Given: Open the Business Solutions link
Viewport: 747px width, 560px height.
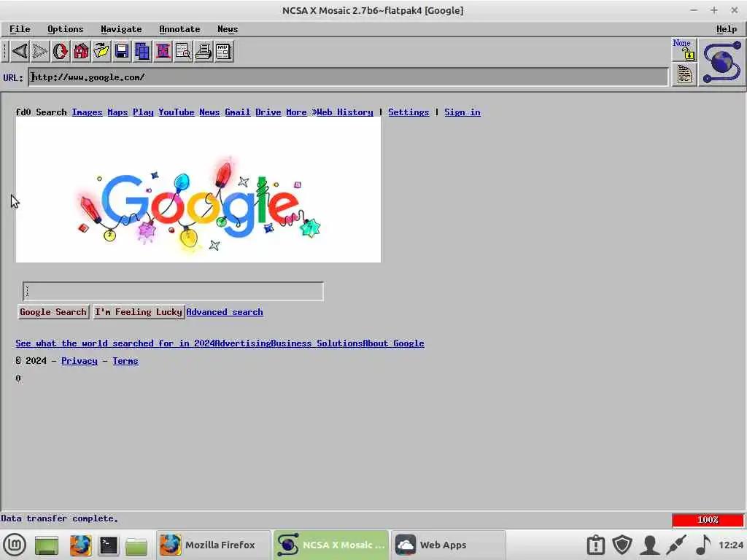Looking at the screenshot, I should point(317,343).
